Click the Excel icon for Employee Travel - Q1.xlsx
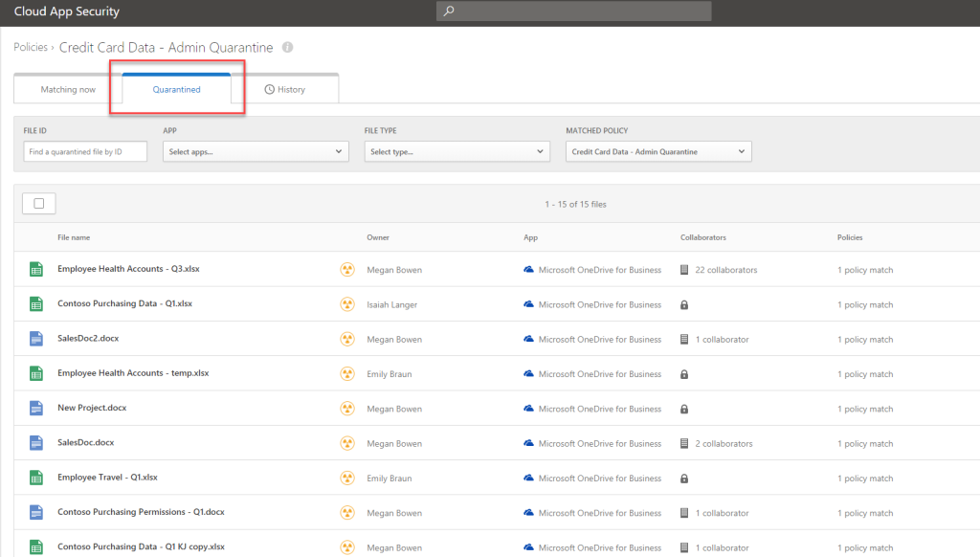The height and width of the screenshot is (557, 980). coord(35,478)
